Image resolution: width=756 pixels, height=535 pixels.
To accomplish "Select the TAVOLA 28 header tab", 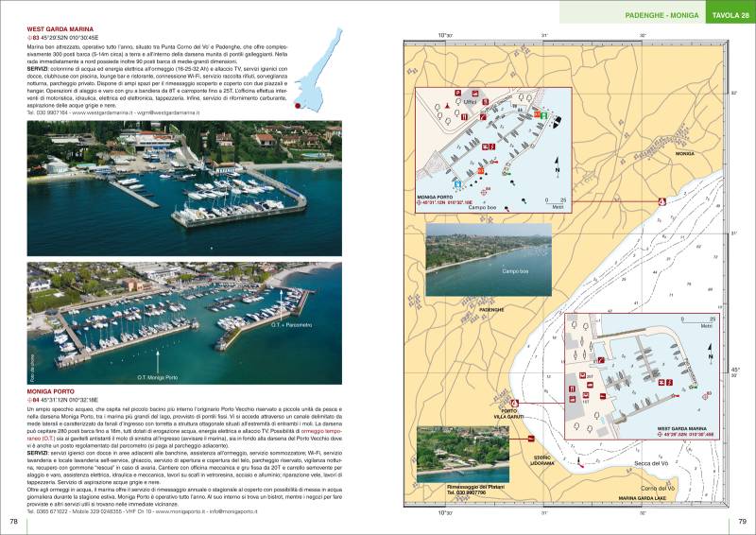I will click(x=731, y=15).
